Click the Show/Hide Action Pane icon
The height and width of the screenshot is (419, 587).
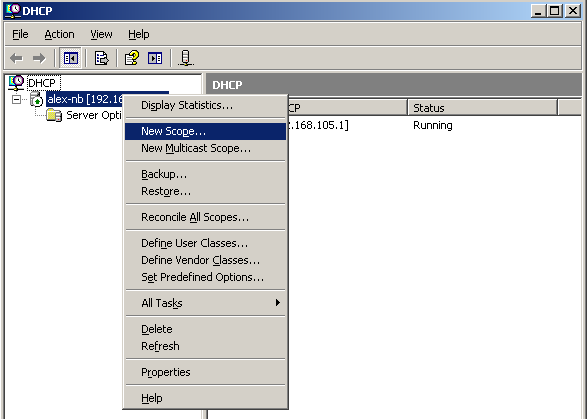click(155, 58)
